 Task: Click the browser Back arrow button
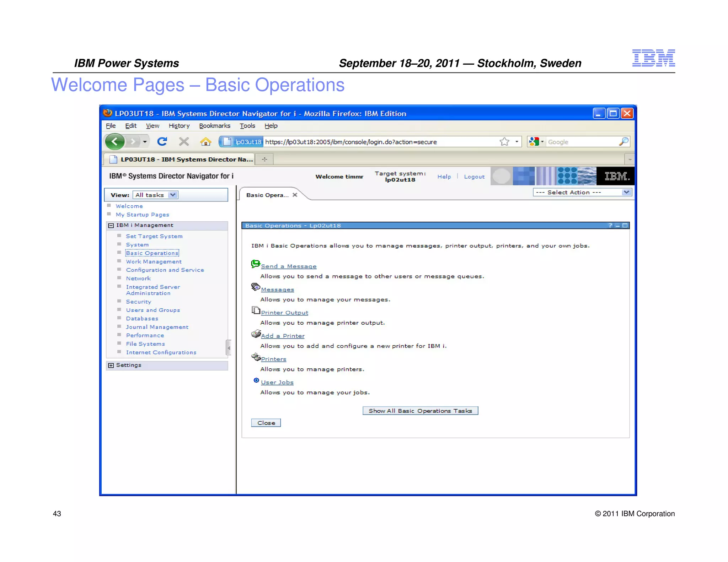click(x=115, y=142)
